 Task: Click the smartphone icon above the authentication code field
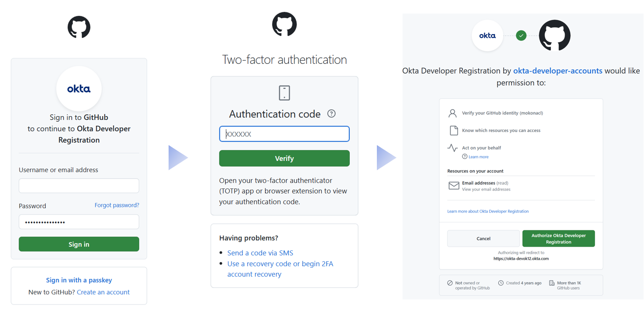coord(284,93)
